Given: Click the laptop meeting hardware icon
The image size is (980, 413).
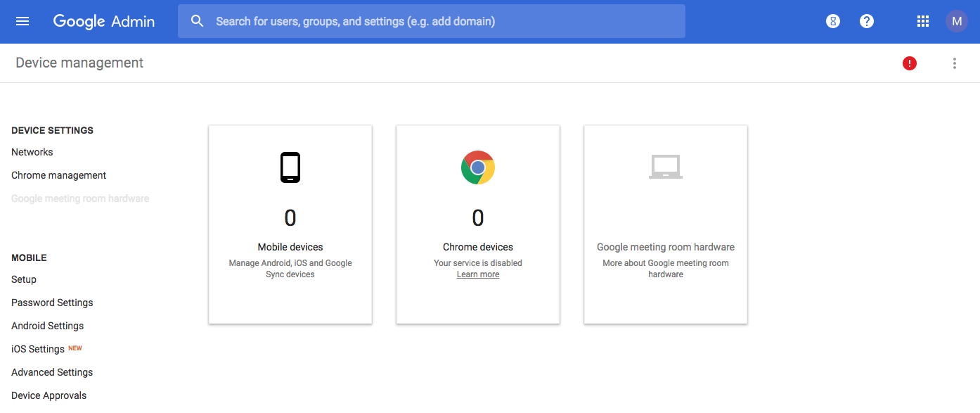Looking at the screenshot, I should pos(666,167).
